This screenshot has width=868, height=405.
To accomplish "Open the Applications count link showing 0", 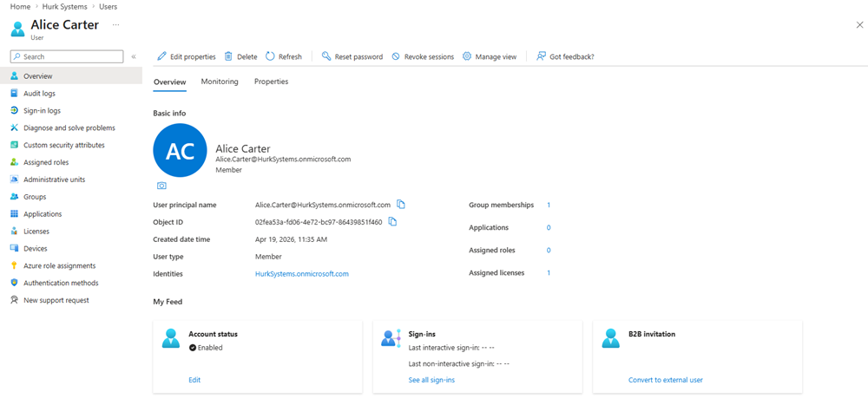I will 549,227.
